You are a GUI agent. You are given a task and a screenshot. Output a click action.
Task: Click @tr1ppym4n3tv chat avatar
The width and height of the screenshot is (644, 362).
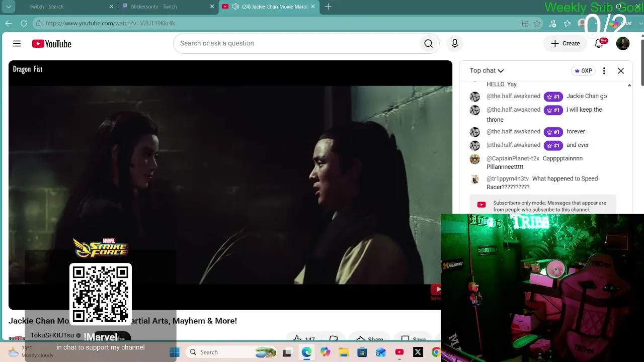click(x=475, y=179)
